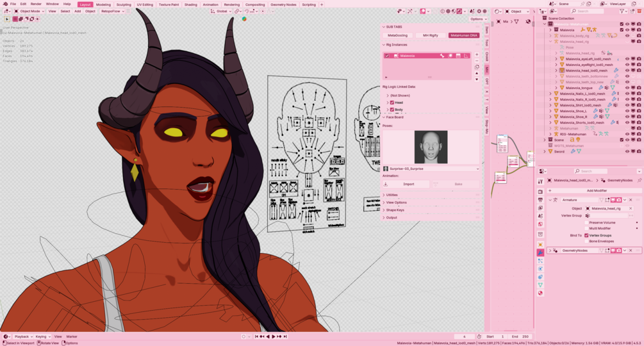Click the Import animation button
The height and width of the screenshot is (346, 644).
point(406,185)
